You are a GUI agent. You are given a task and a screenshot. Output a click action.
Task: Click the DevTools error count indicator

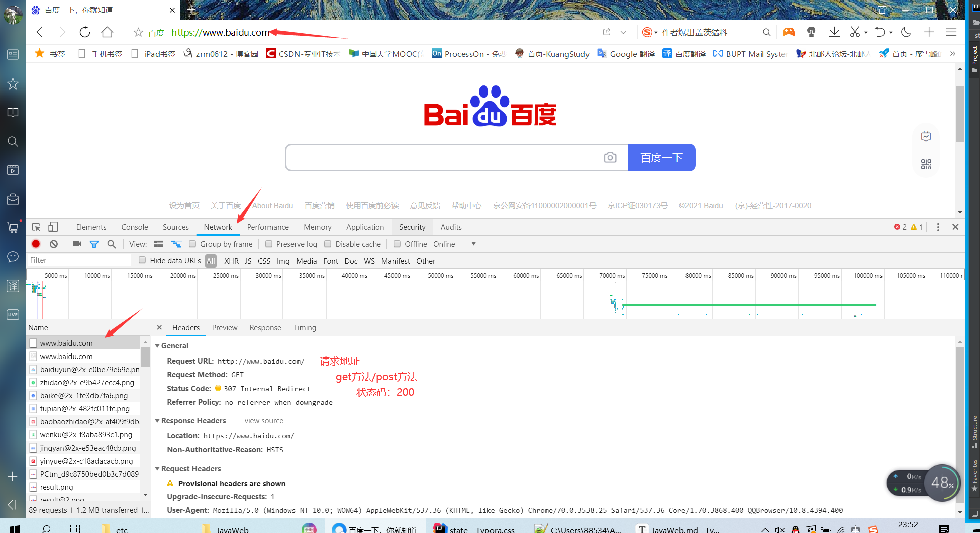[x=900, y=227]
